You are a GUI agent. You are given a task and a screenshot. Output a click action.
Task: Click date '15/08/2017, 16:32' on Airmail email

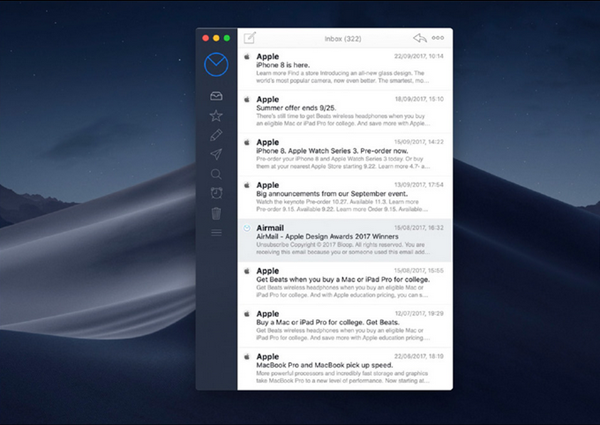click(419, 228)
